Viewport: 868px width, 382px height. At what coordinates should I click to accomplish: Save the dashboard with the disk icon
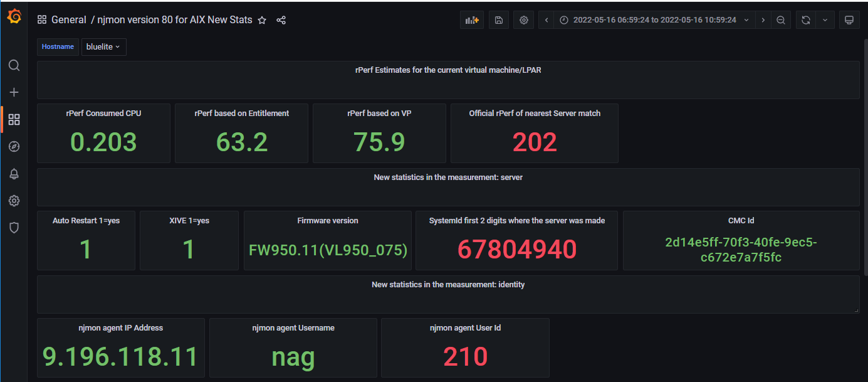coord(499,20)
